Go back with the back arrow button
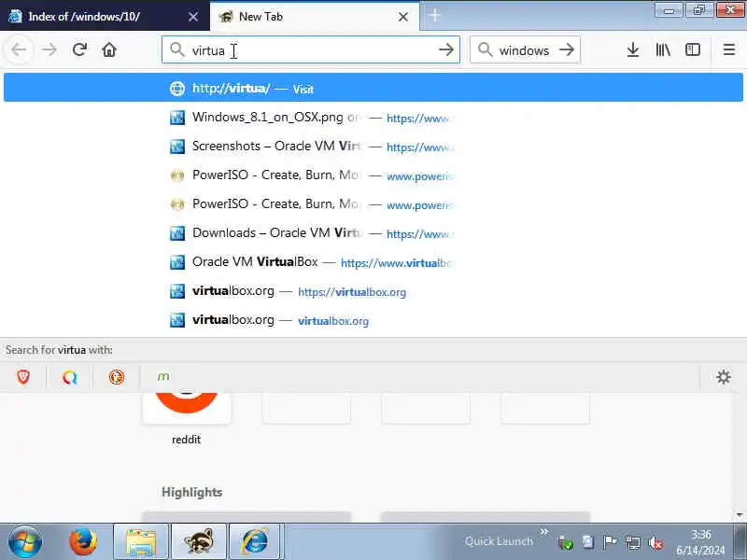This screenshot has height=560, width=747. [x=19, y=49]
